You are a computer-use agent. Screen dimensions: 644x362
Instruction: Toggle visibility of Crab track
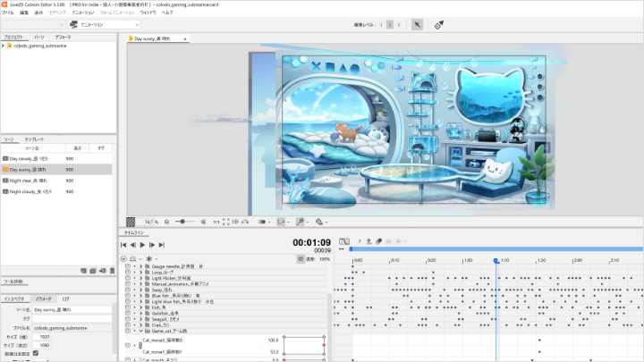pos(128,325)
